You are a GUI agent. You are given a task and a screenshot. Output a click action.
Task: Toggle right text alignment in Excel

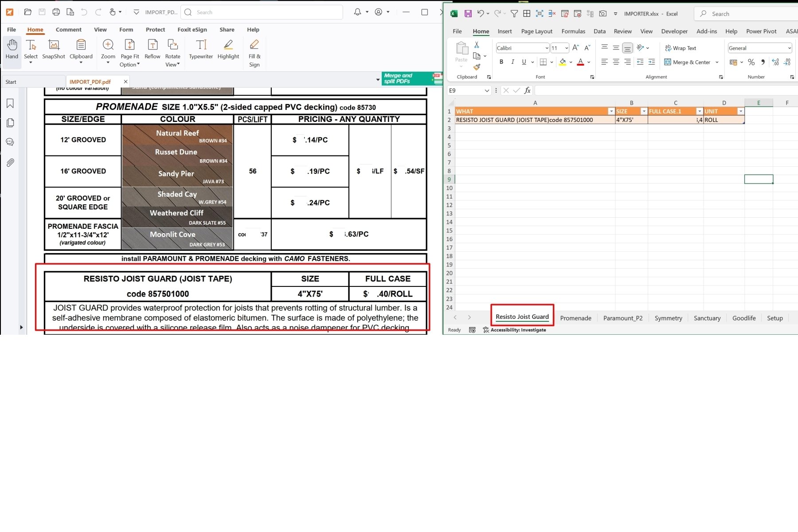click(x=627, y=62)
